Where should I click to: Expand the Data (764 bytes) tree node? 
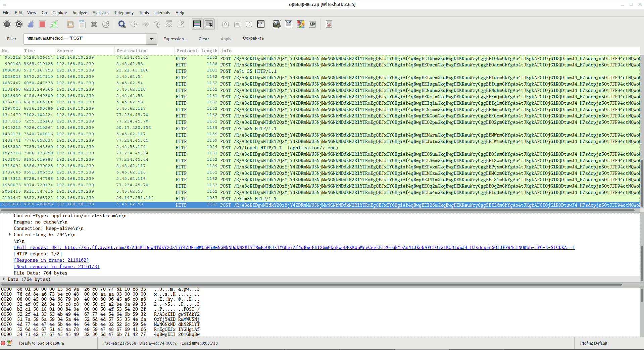(x=4, y=279)
